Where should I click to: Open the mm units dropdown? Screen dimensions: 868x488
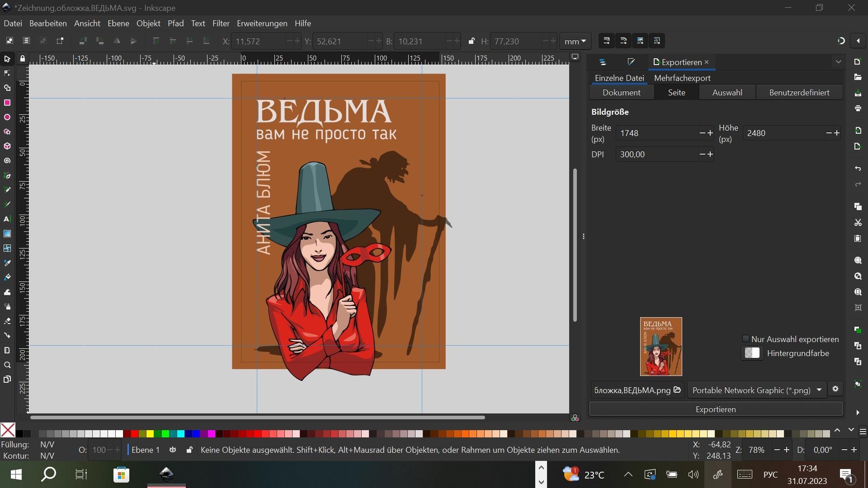[x=575, y=41]
